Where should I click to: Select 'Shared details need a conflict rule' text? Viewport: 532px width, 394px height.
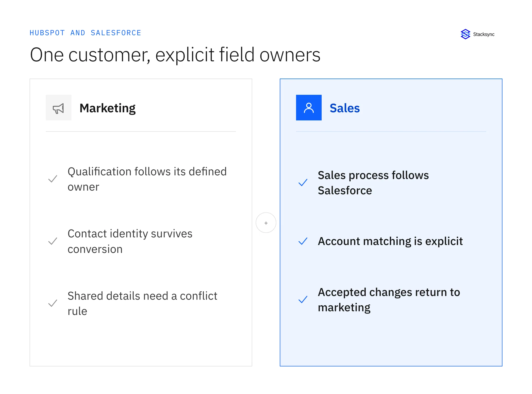point(142,303)
